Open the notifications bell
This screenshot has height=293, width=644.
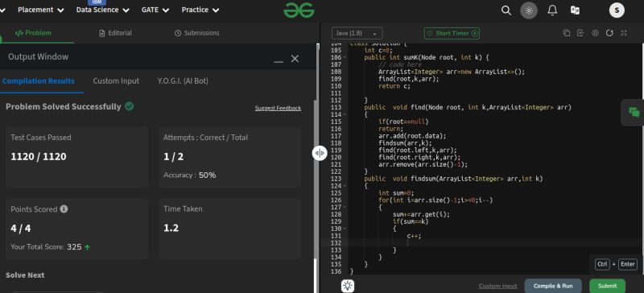pos(552,10)
